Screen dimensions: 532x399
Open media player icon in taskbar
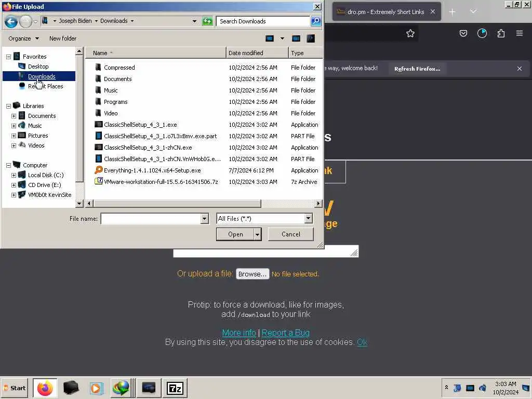[96, 388]
